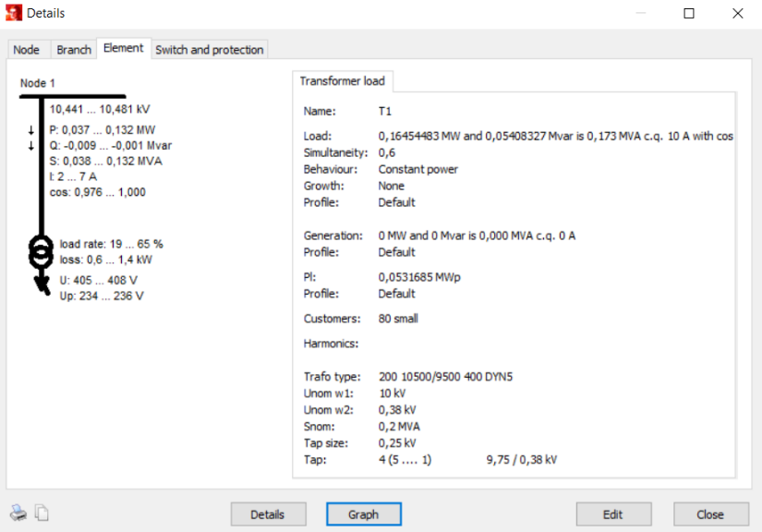Click the load arrow below the transformer
762x532 pixels.
click(42, 284)
